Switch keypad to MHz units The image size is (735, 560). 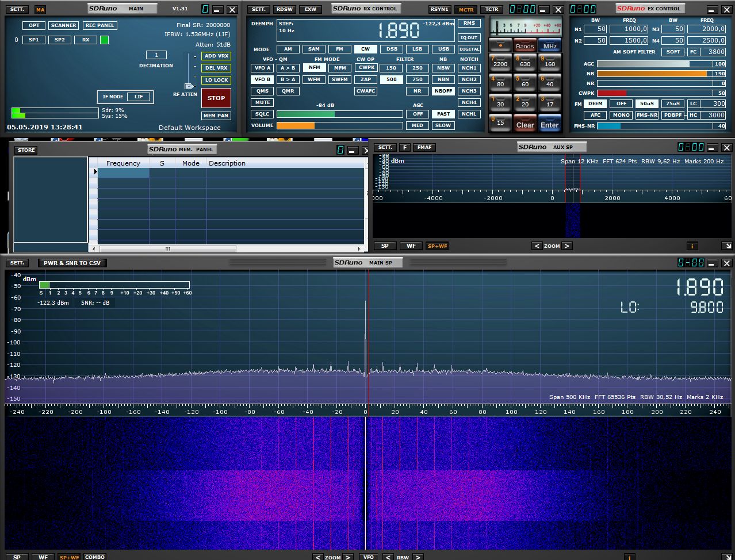[x=550, y=46]
